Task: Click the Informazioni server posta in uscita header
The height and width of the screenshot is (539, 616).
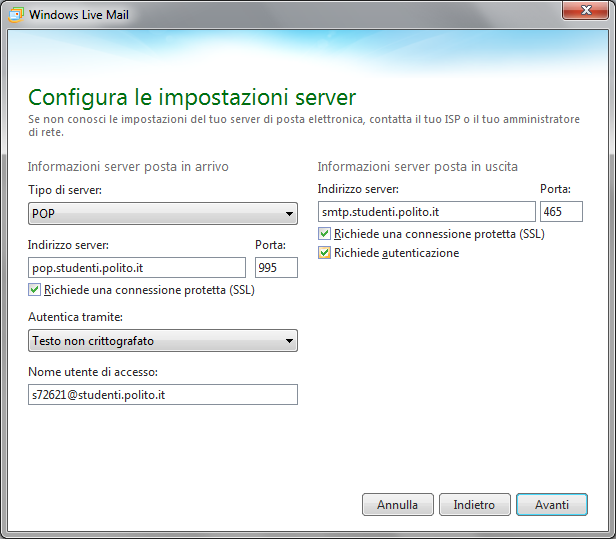Action: click(417, 166)
